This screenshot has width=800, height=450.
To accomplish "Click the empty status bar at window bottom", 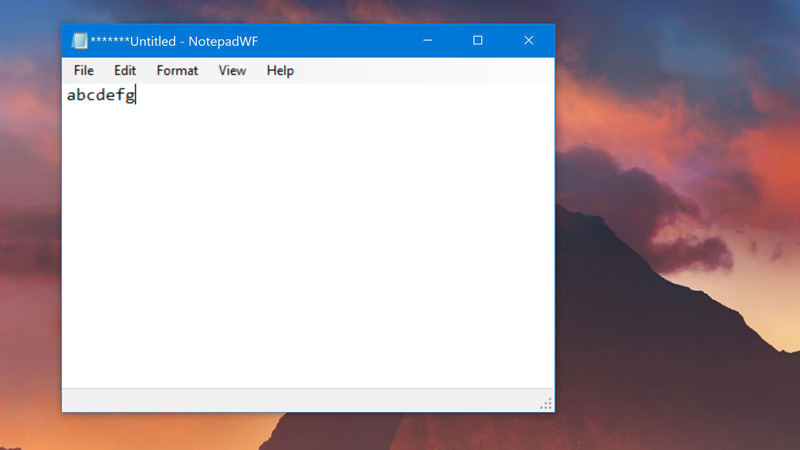I will (300, 401).
